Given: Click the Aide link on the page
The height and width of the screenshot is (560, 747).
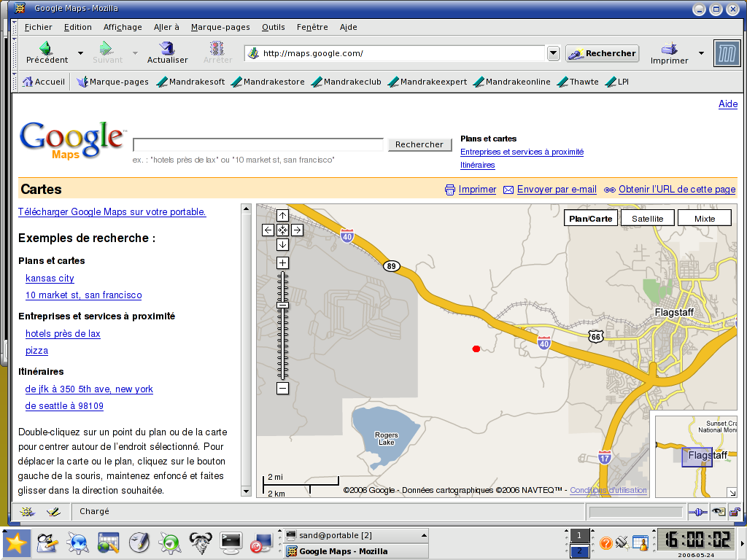Looking at the screenshot, I should [x=727, y=104].
